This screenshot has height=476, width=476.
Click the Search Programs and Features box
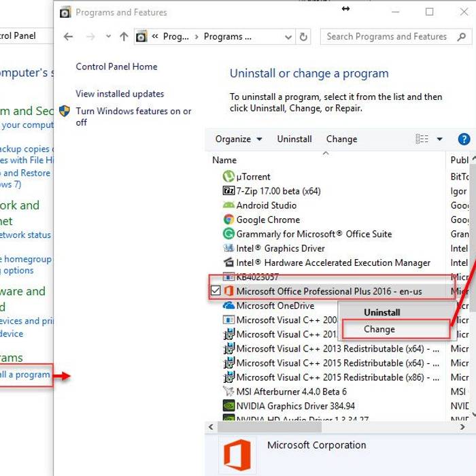coord(386,37)
